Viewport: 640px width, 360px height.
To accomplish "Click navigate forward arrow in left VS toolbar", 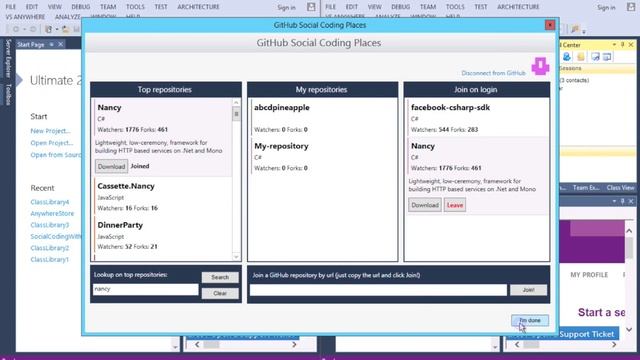I will coord(33,29).
